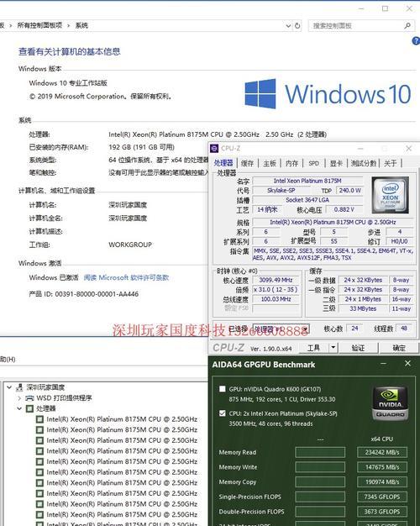
Task: Open the 关于 tab in CPU-Z
Action: coord(390,163)
